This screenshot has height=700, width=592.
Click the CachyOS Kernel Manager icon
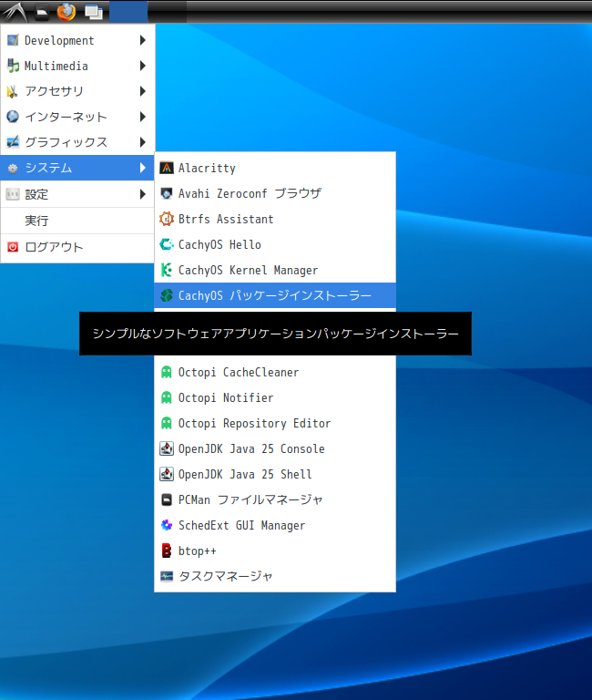[x=167, y=270]
